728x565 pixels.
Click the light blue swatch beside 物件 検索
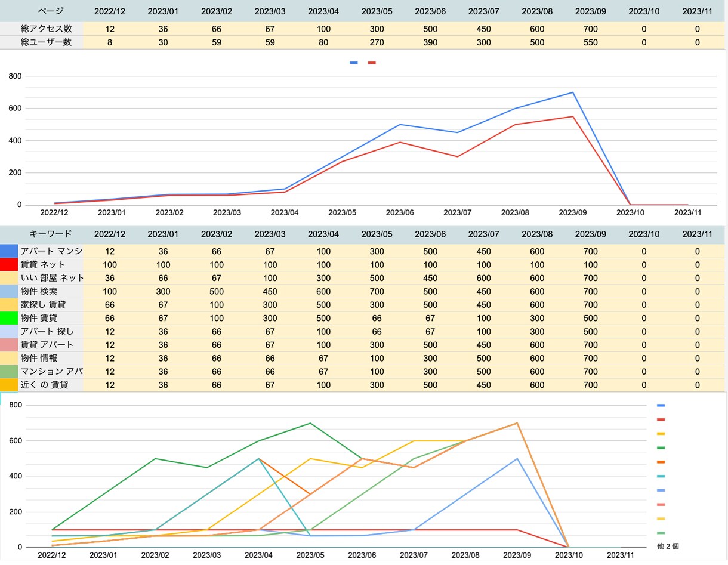pyautogui.click(x=9, y=291)
